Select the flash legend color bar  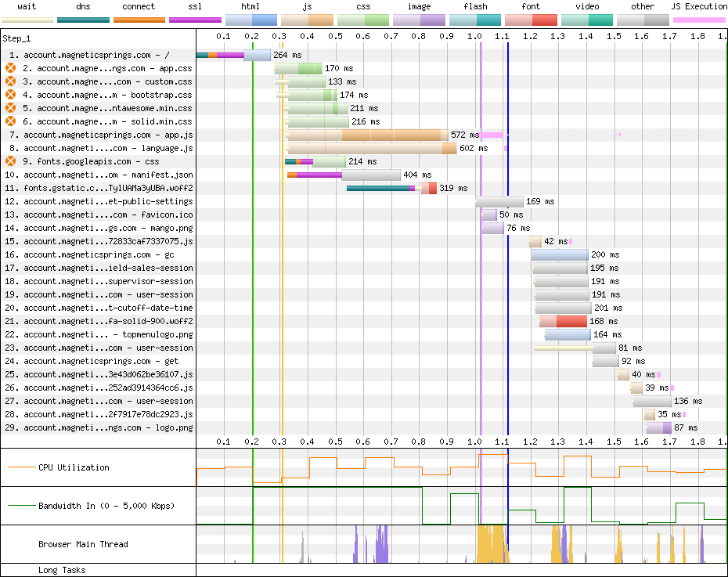(475, 20)
